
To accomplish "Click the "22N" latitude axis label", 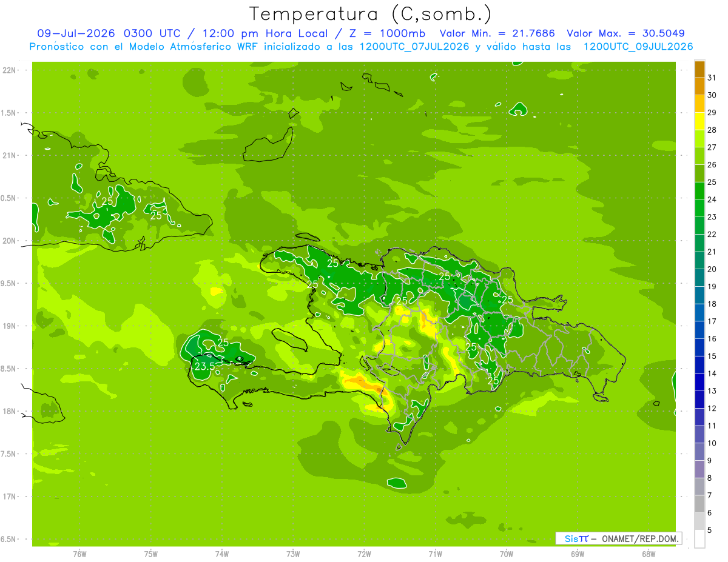I will (9, 70).
